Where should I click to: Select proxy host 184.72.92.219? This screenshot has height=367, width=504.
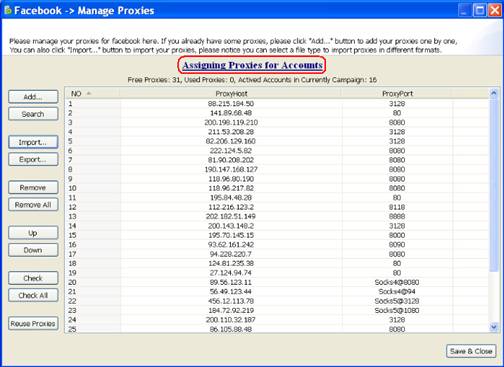pos(231,310)
